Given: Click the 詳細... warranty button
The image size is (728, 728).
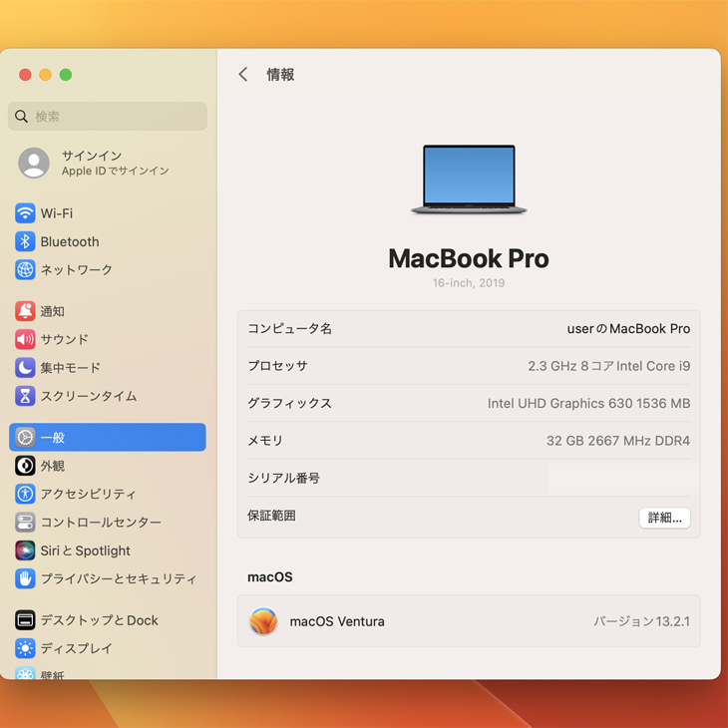Looking at the screenshot, I should 664,518.
